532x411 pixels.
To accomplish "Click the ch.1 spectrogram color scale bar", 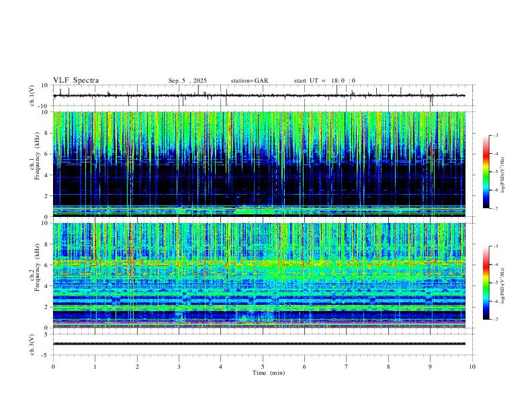I will point(486,172).
